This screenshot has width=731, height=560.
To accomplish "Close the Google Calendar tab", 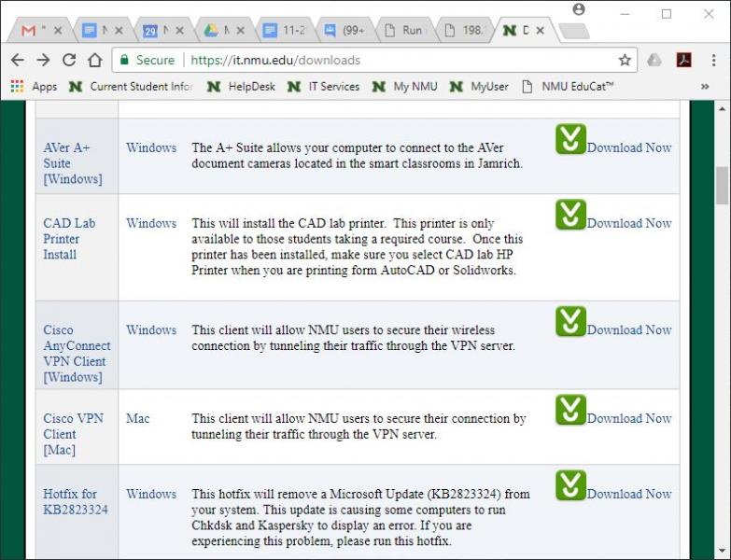I will click(x=179, y=30).
